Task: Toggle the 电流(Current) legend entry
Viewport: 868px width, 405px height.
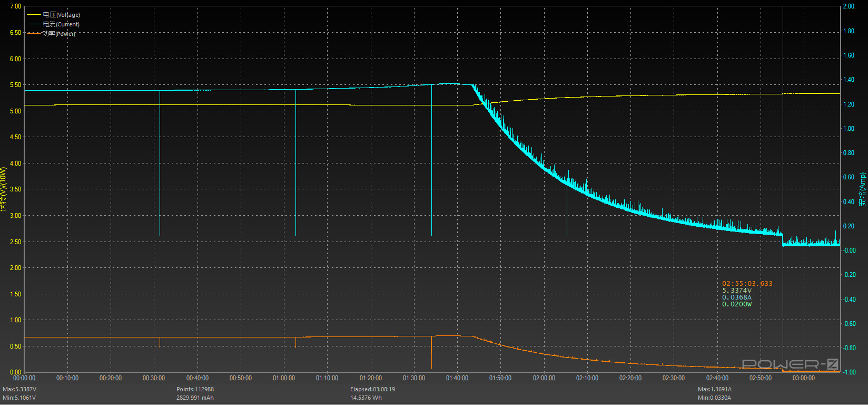Action: 61,24
